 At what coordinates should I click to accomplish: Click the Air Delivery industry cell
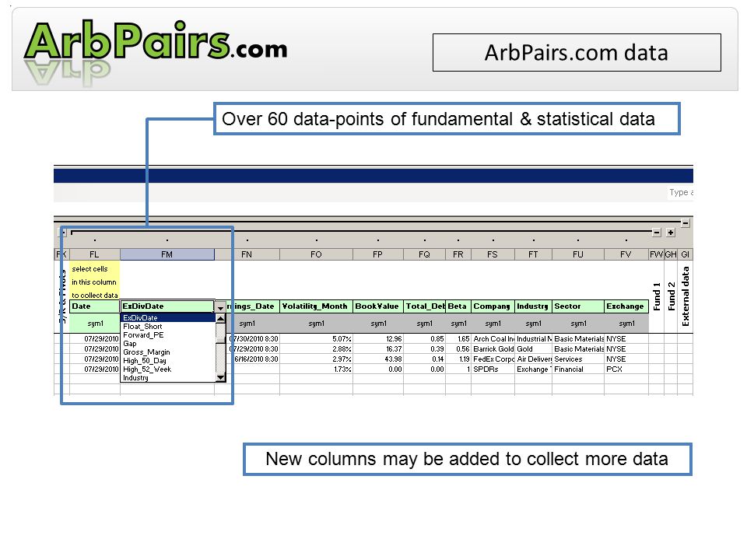pyautogui.click(x=534, y=359)
